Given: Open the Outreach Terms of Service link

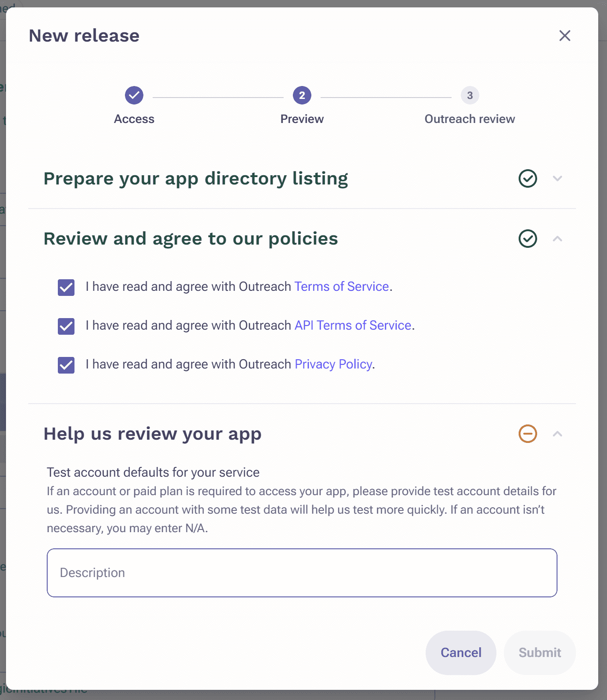Looking at the screenshot, I should (x=341, y=287).
